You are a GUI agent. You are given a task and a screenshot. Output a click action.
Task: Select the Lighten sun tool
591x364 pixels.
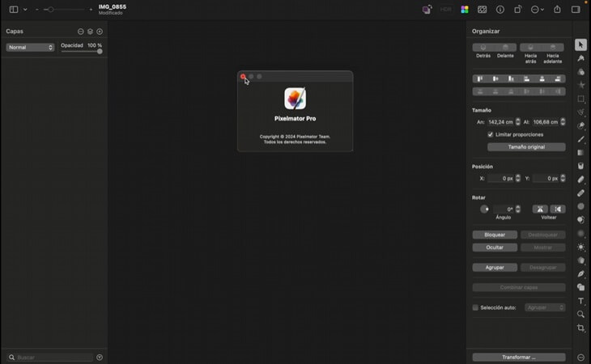(580, 247)
